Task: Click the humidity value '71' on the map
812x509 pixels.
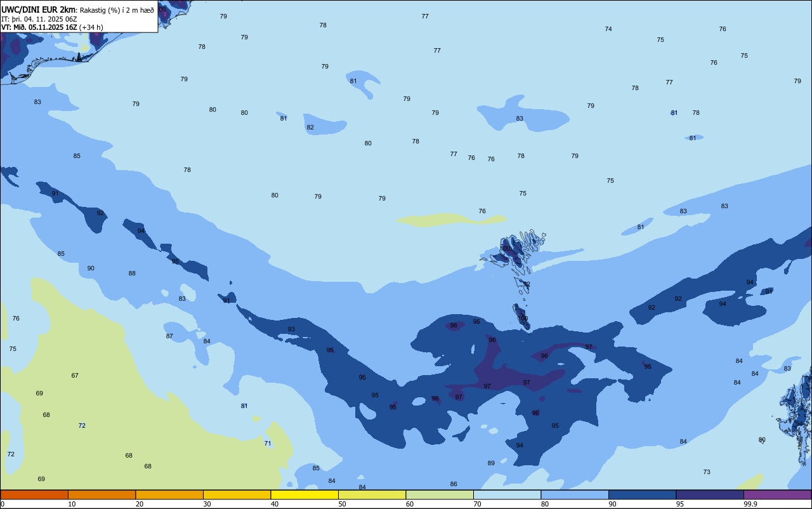Action: coord(268,444)
